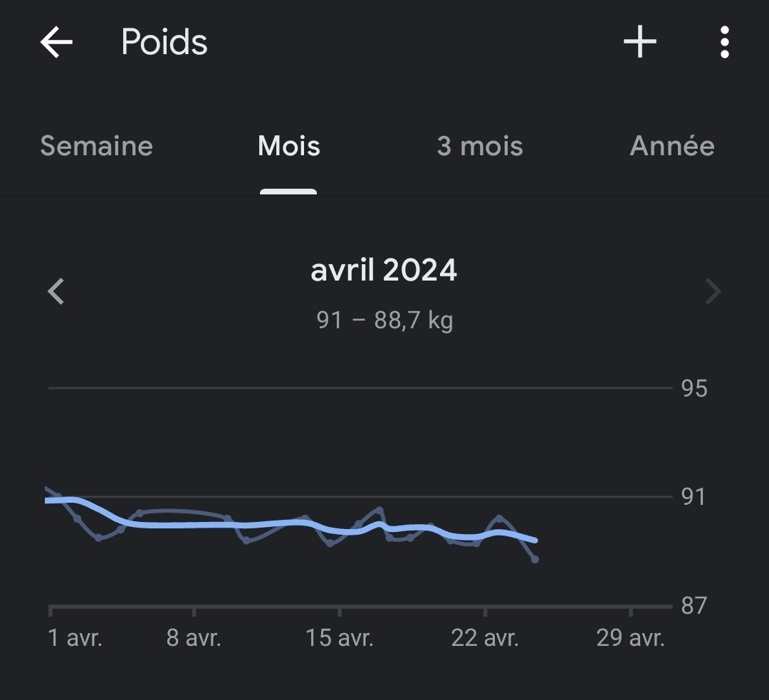Tap the 95 value on the weight axis
Viewport: 769px width, 700px height.
point(694,389)
